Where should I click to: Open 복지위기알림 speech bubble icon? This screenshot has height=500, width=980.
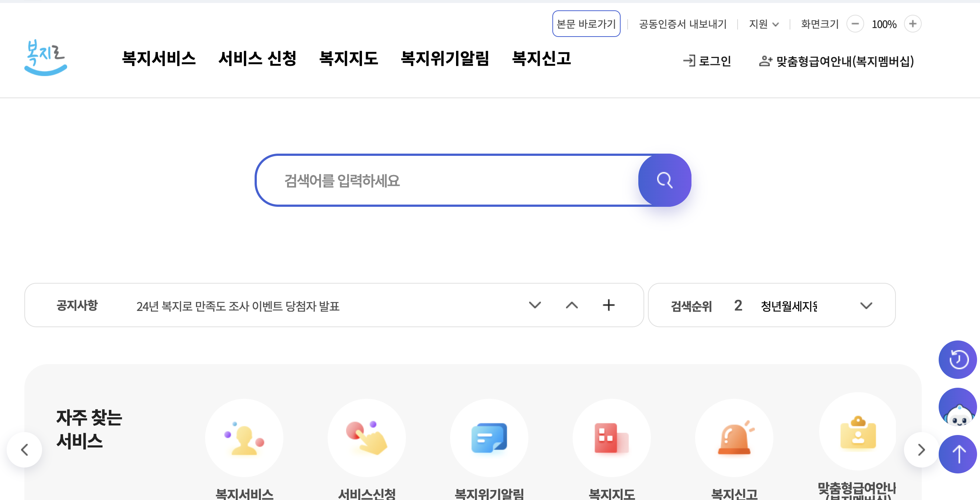(x=489, y=438)
